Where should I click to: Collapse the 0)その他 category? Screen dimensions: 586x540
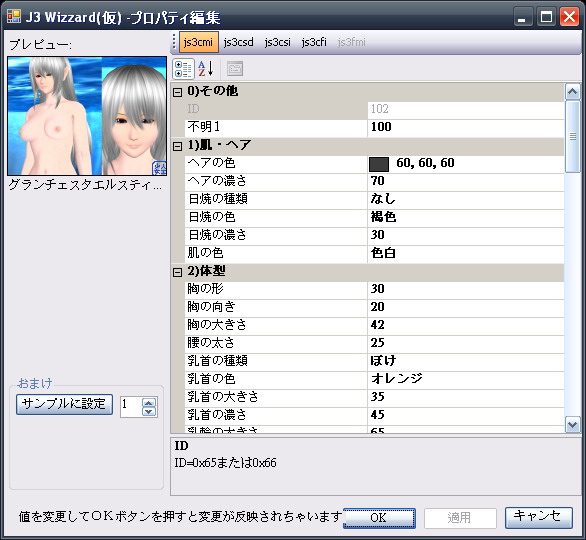(x=178, y=92)
